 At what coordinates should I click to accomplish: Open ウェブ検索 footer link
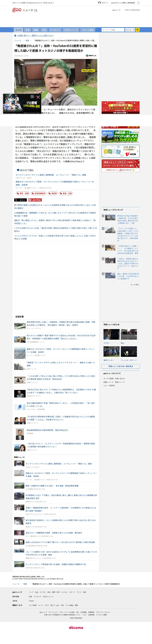click(x=33, y=605)
